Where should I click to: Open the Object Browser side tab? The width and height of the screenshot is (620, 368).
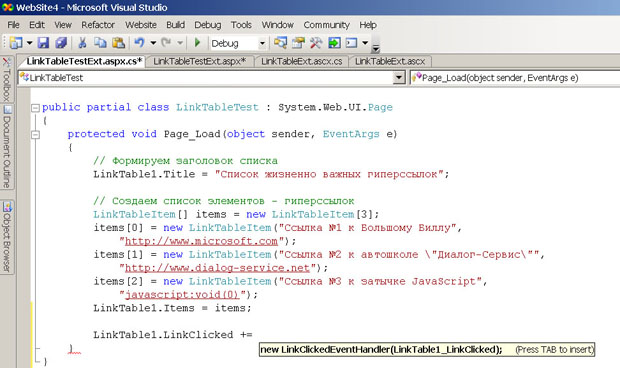(7, 237)
